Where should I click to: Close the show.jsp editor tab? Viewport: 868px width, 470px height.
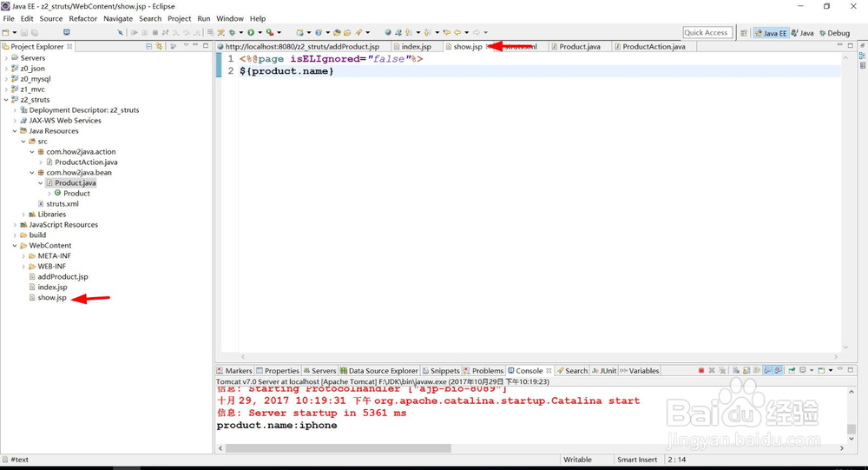(x=488, y=47)
